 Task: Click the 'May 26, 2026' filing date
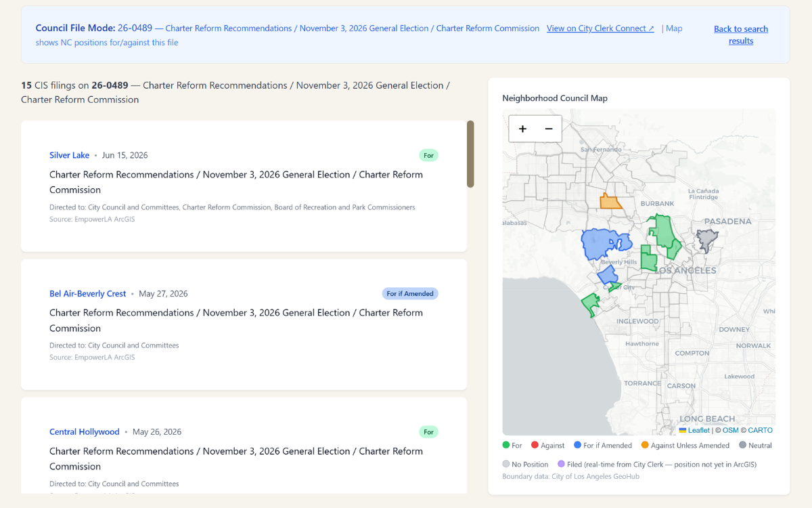[157, 432]
